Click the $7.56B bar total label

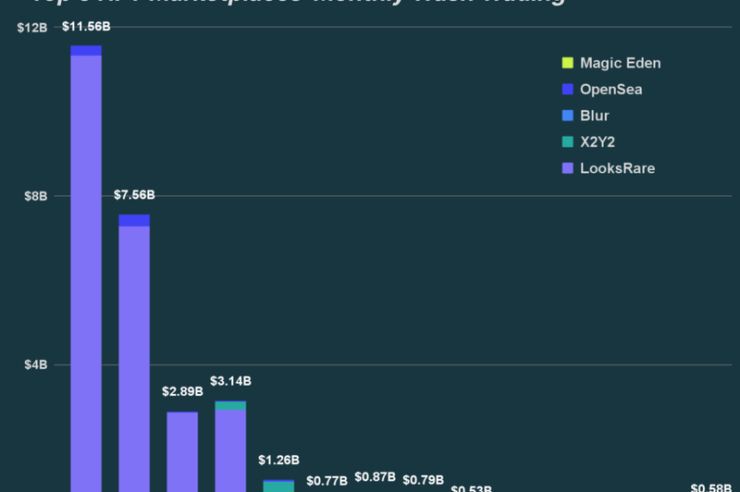[x=135, y=195]
